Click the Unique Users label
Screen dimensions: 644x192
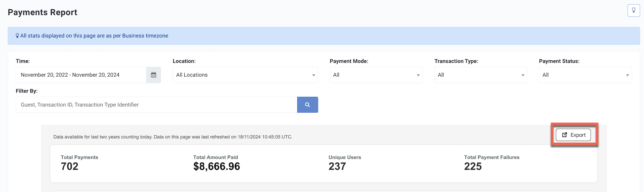345,157
